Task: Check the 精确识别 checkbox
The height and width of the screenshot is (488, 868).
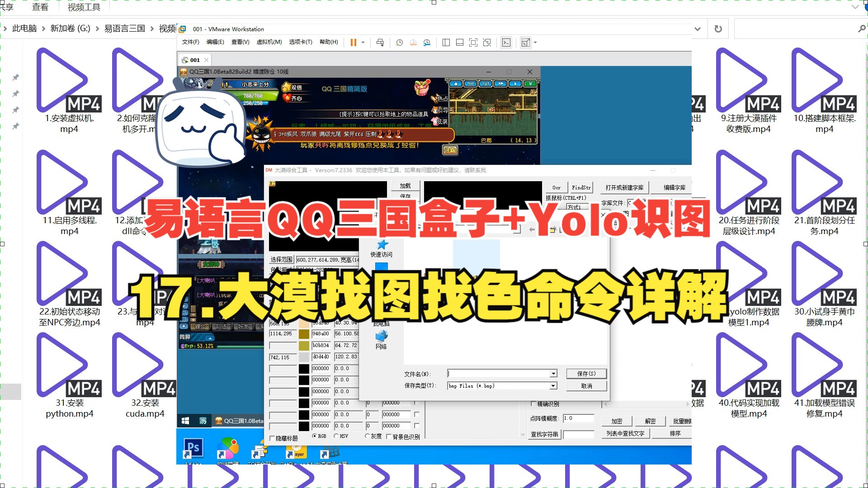Action: [534, 404]
